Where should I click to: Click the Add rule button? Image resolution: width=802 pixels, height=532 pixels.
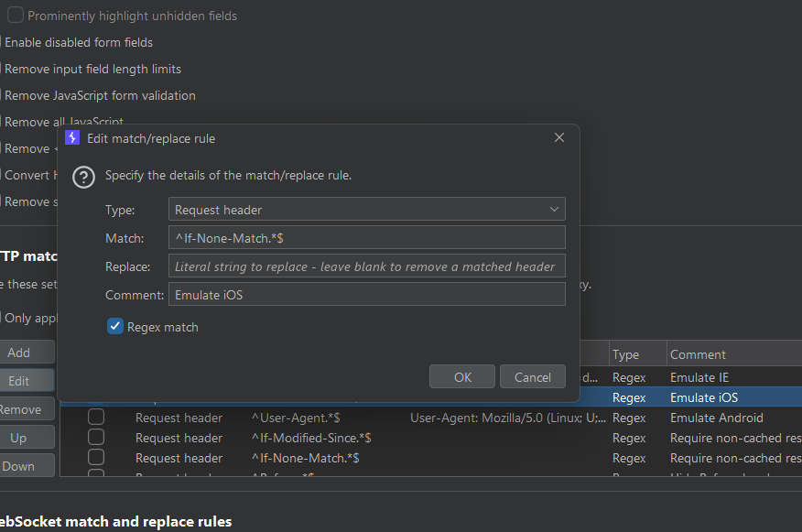[x=26, y=353]
